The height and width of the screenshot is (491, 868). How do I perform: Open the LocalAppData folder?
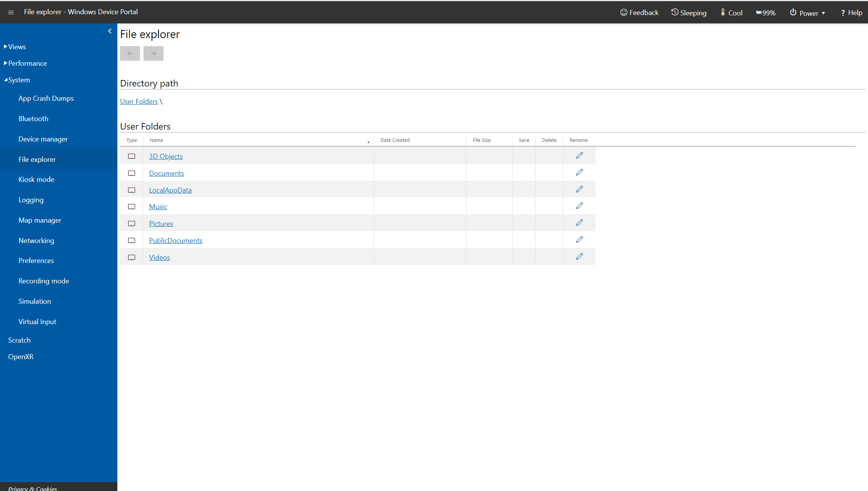pyautogui.click(x=170, y=190)
